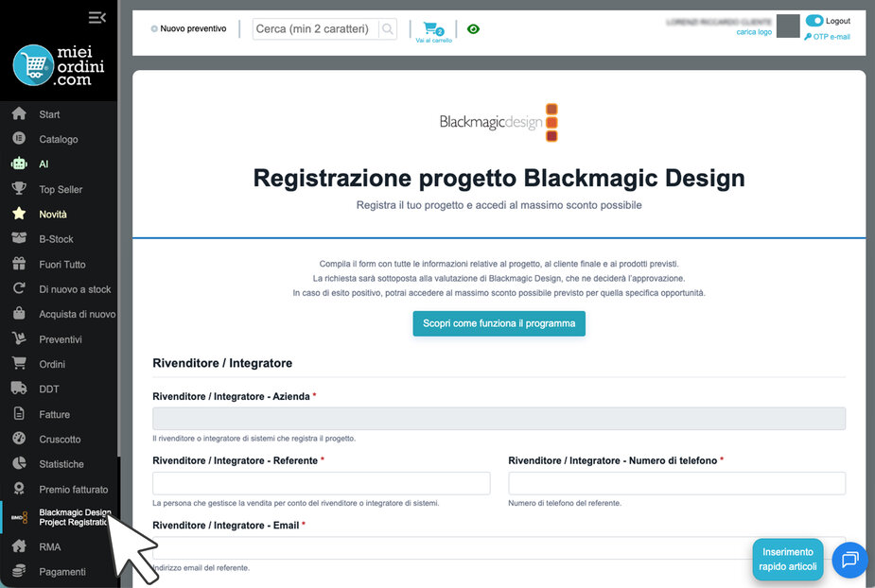The height and width of the screenshot is (588, 875).
Task: Click the Pagamenti coins icon
Action: [x=19, y=571]
